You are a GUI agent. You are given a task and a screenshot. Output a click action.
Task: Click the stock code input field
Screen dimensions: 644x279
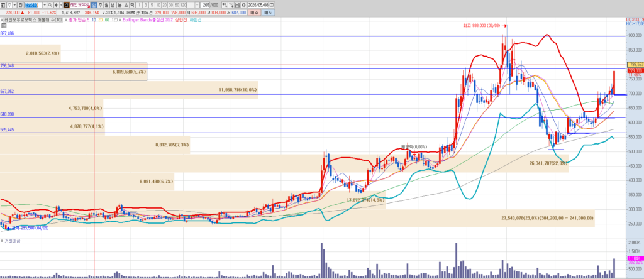[x=33, y=5]
